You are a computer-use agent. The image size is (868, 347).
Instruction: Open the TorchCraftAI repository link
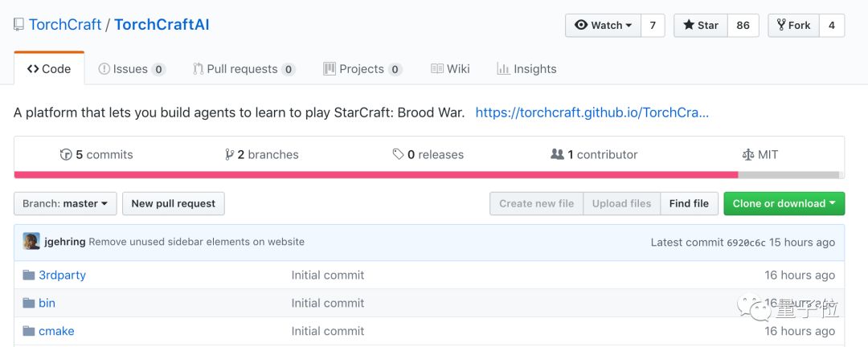click(162, 25)
